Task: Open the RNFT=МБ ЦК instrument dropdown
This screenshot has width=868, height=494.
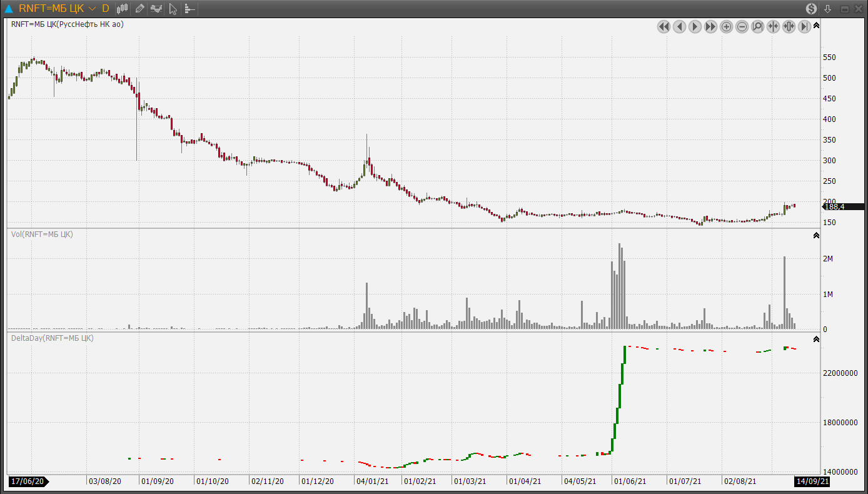Action: coord(92,9)
